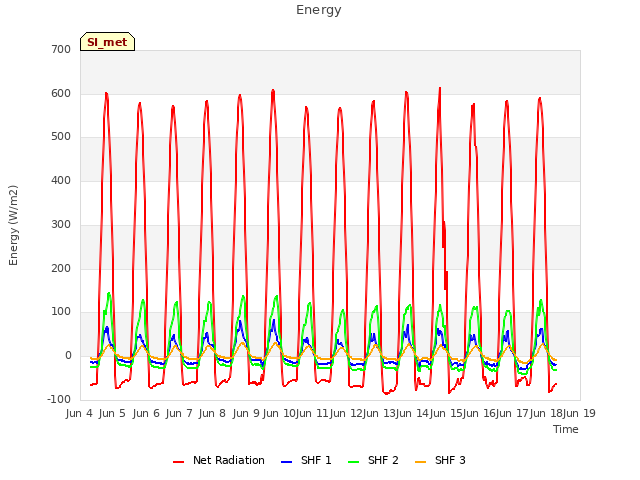Image resolution: width=640 pixels, height=480 pixels.
Task: Click the red Net Radiation legend swatch
Action: click(179, 462)
